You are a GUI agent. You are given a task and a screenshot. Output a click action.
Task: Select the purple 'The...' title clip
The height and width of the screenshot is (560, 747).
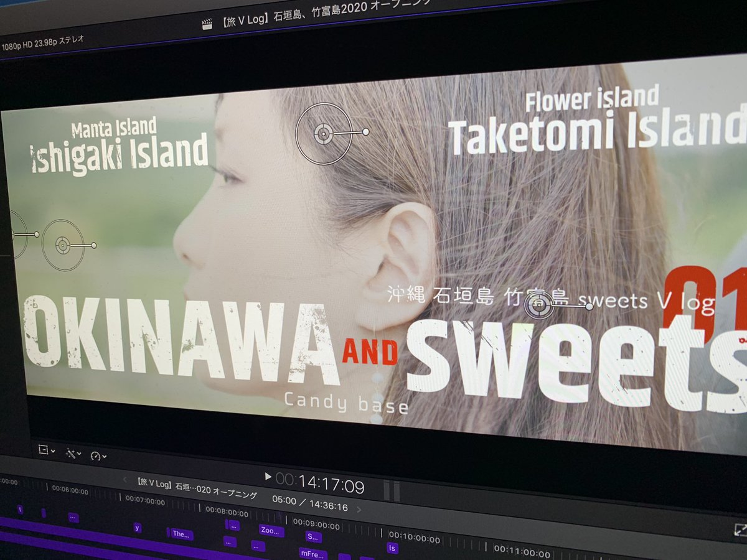coord(181,534)
